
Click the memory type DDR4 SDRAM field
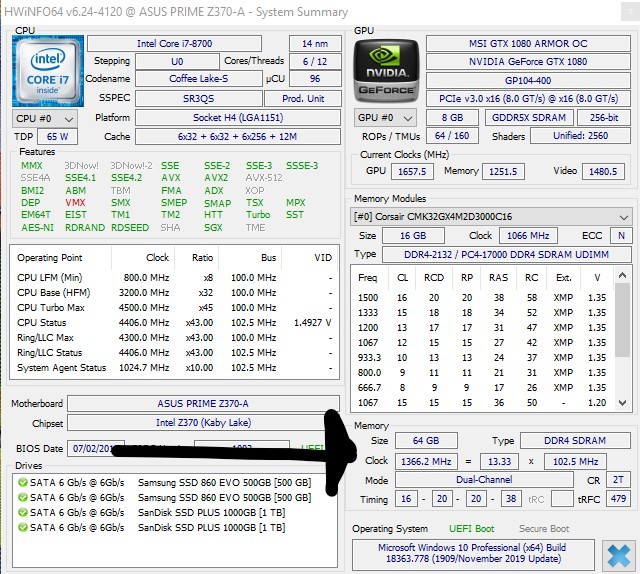click(575, 441)
